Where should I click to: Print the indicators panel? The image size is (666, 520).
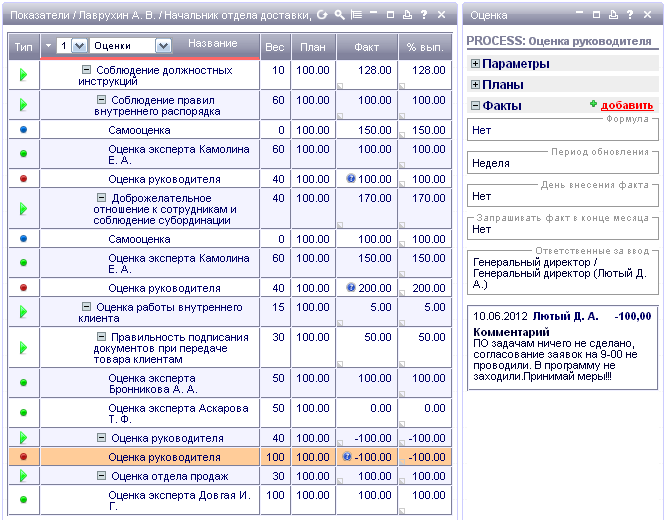[x=407, y=15]
